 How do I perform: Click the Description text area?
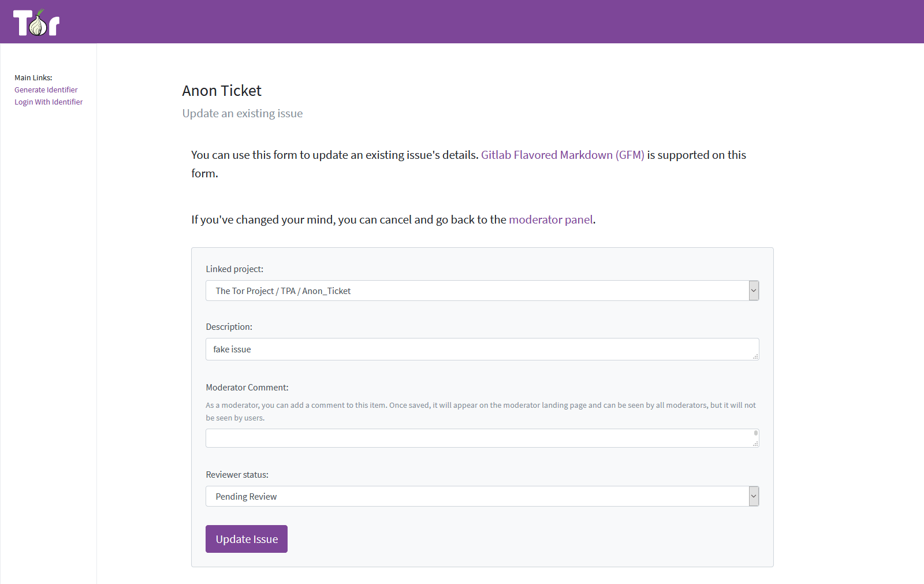pyautogui.click(x=482, y=349)
